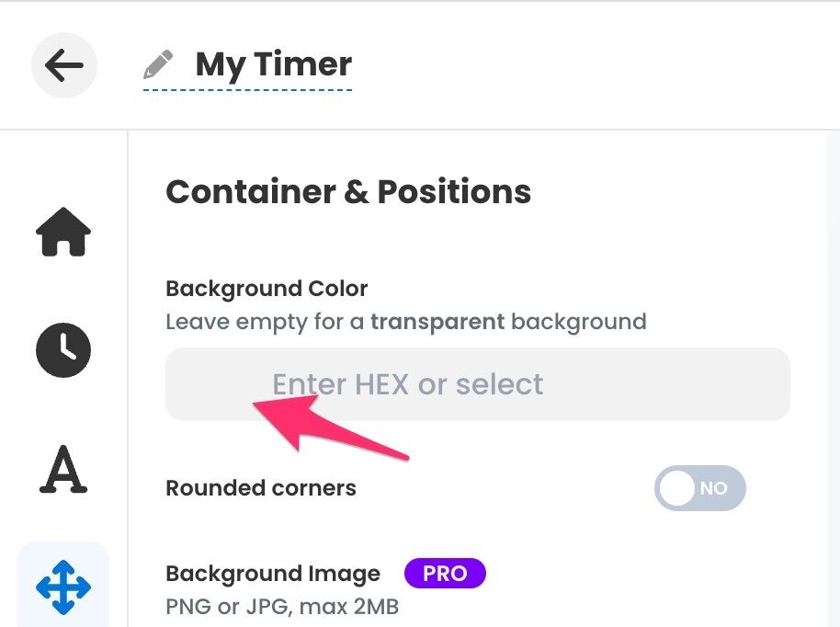Screen dimensions: 840x627
Task: Click the Rounded corners label
Action: [260, 488]
